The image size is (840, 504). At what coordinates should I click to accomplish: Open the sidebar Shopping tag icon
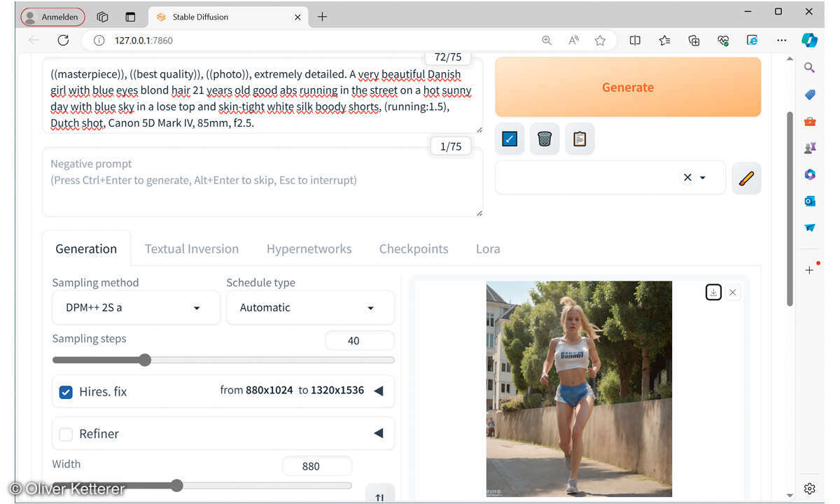pos(810,94)
